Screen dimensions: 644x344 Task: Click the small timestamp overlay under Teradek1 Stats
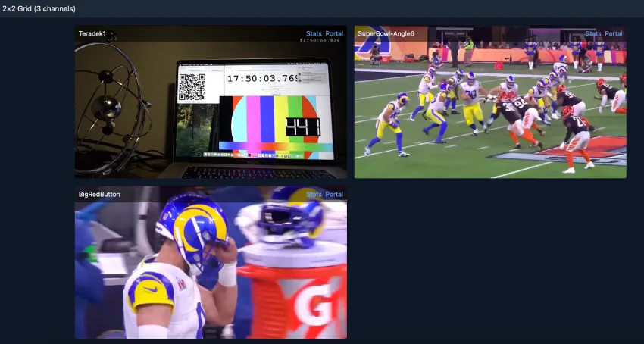click(320, 41)
